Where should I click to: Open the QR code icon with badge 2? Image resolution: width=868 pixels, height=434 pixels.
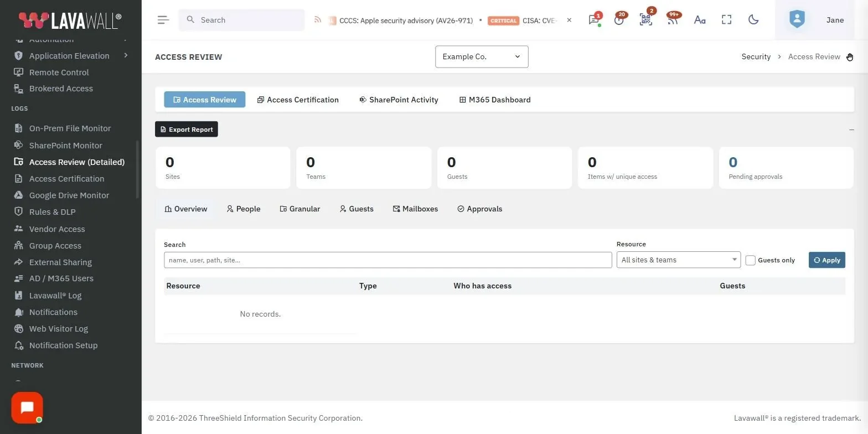tap(645, 20)
